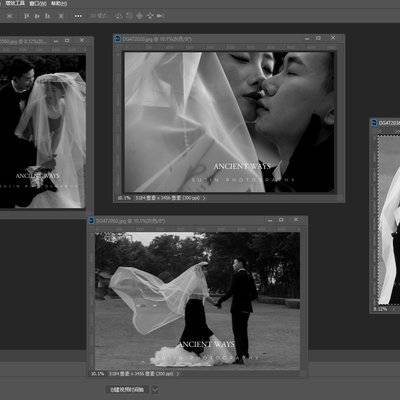Click the document icon of kissing couple window
The image size is (400, 400).
(x=117, y=39)
